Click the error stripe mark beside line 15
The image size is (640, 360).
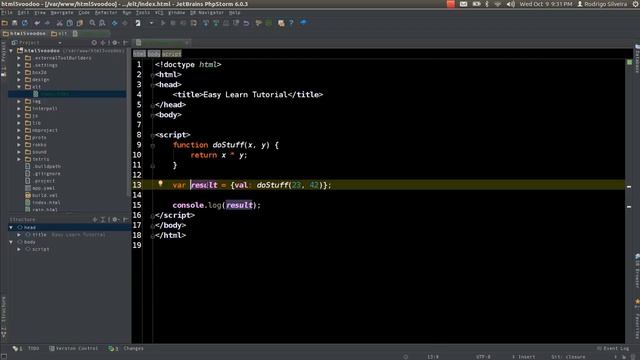629,207
